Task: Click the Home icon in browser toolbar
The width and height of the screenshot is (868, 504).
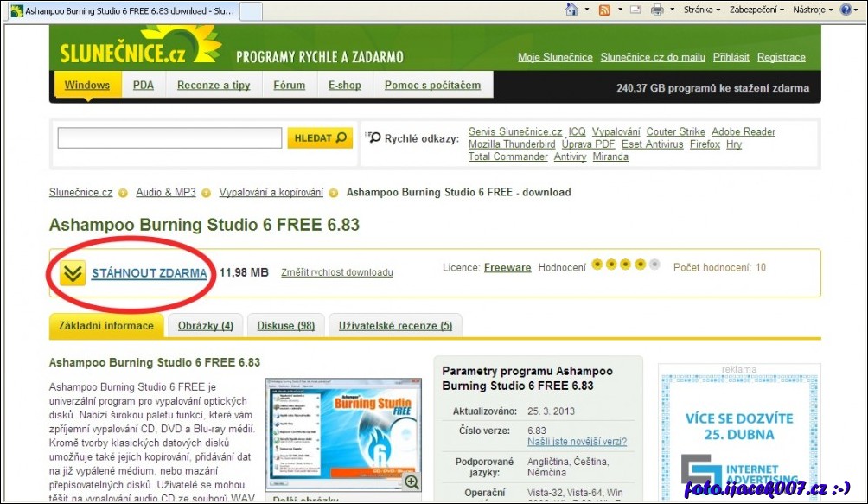Action: point(571,10)
